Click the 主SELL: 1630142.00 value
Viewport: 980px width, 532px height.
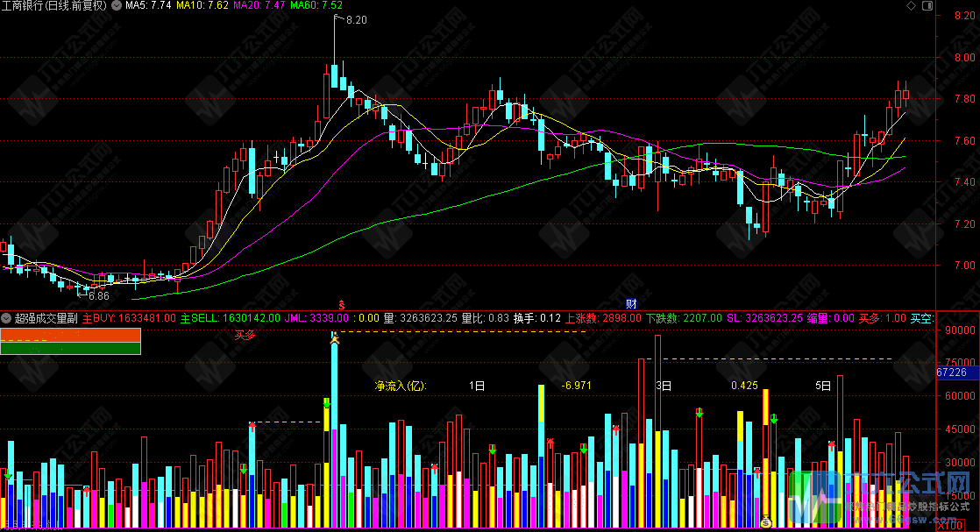tap(231, 318)
